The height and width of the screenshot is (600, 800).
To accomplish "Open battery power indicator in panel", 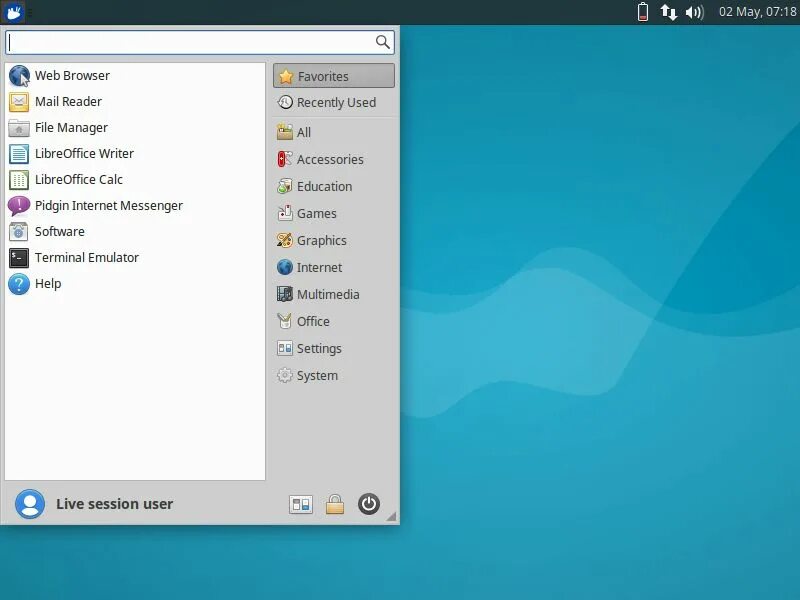I will 643,12.
